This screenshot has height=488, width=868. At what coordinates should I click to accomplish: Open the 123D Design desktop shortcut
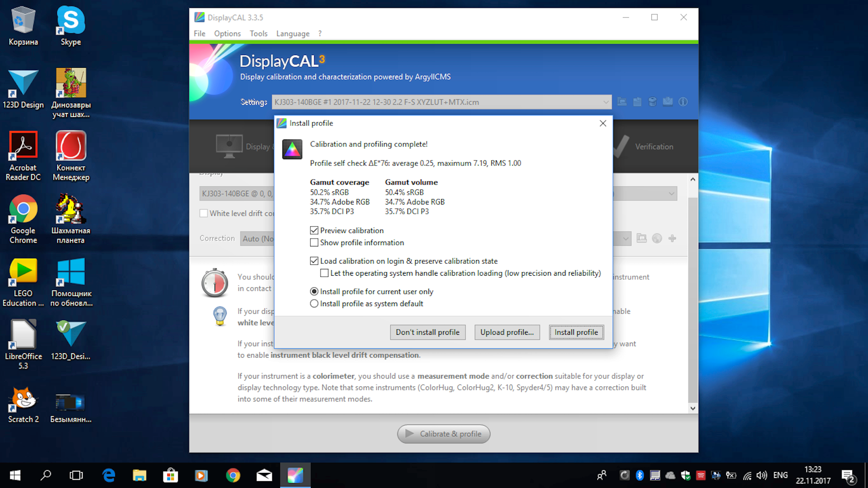23,89
